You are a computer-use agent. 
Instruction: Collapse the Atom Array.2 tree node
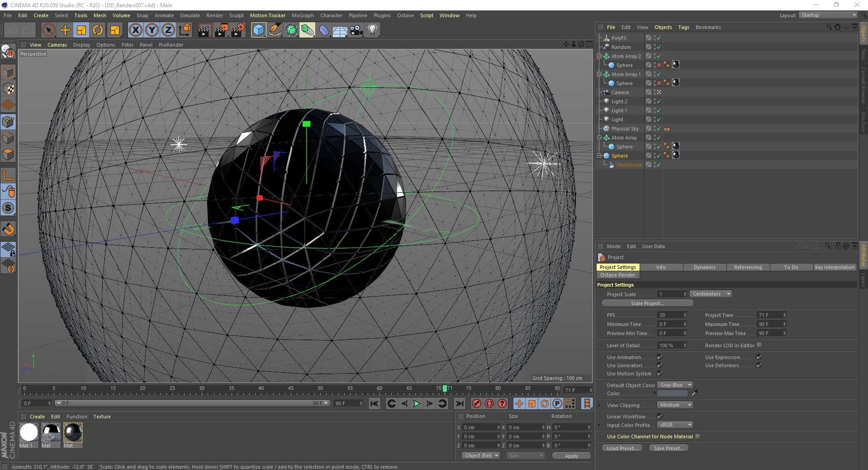(x=599, y=56)
